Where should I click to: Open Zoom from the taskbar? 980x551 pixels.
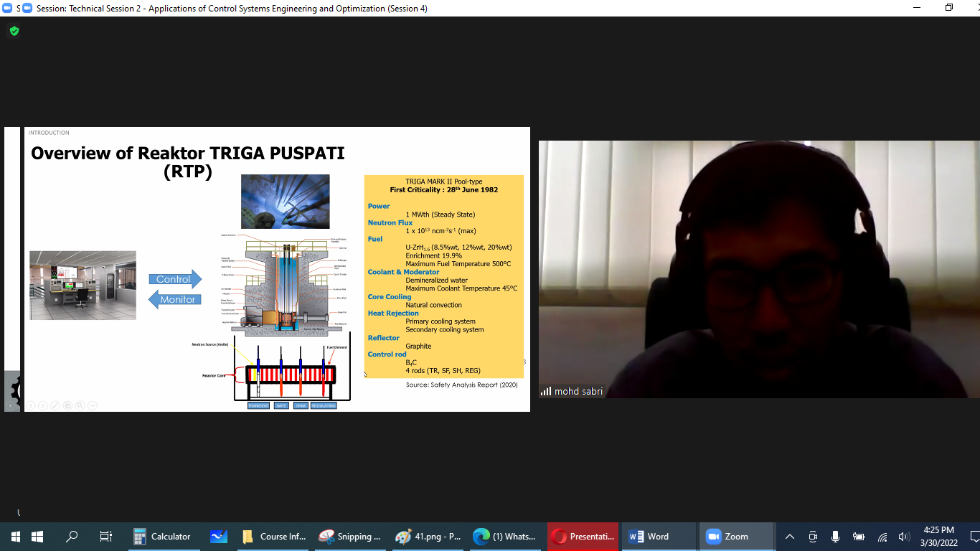[x=728, y=537]
